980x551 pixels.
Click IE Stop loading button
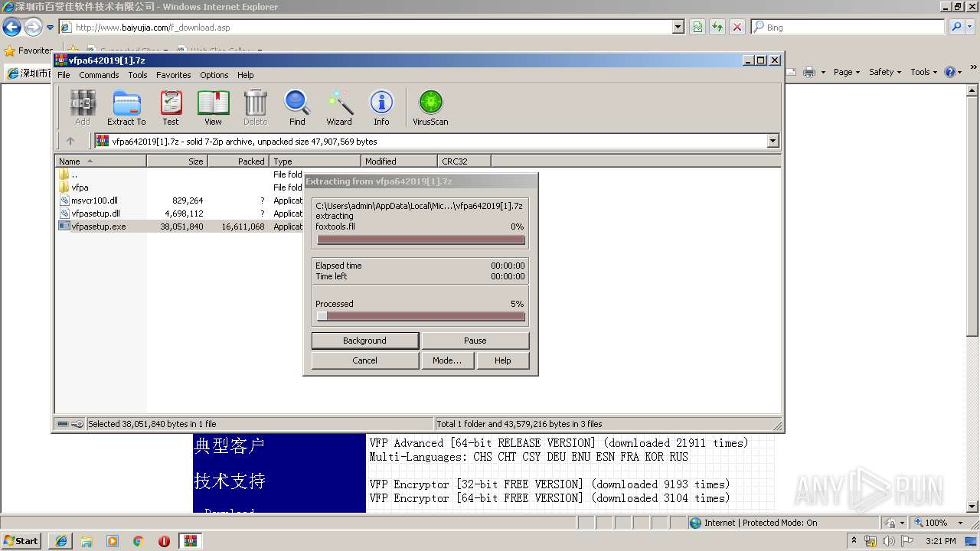tap(737, 27)
